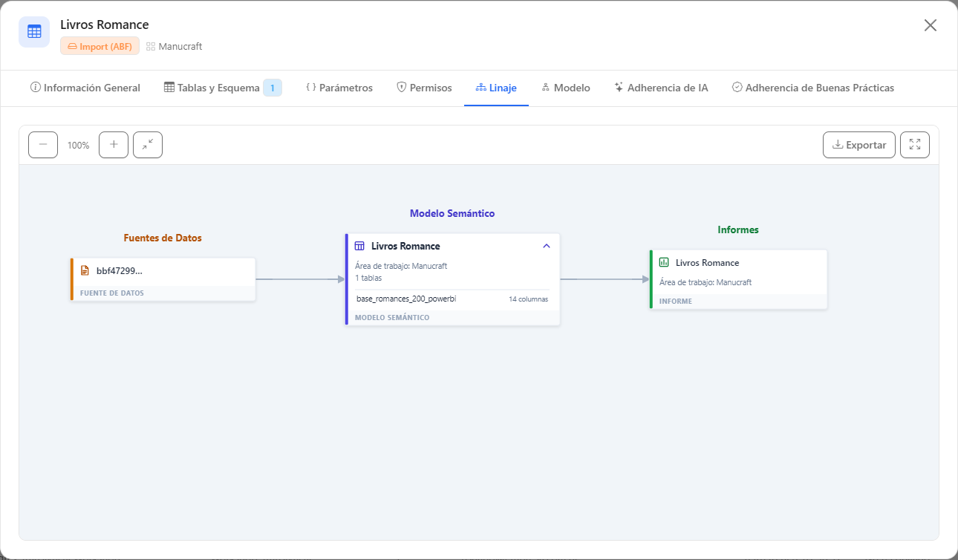Switch to the Tablas y Esquema tab
The image size is (958, 560).
coord(223,88)
